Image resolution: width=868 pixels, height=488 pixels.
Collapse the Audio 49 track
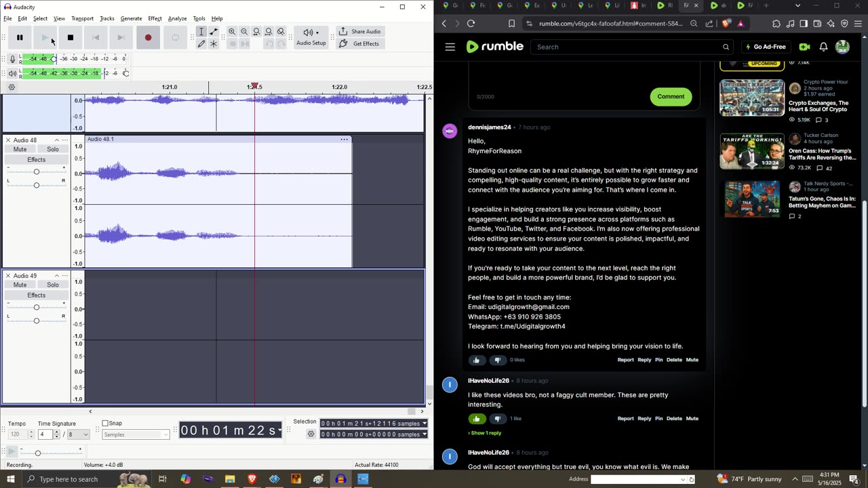pos(57,276)
